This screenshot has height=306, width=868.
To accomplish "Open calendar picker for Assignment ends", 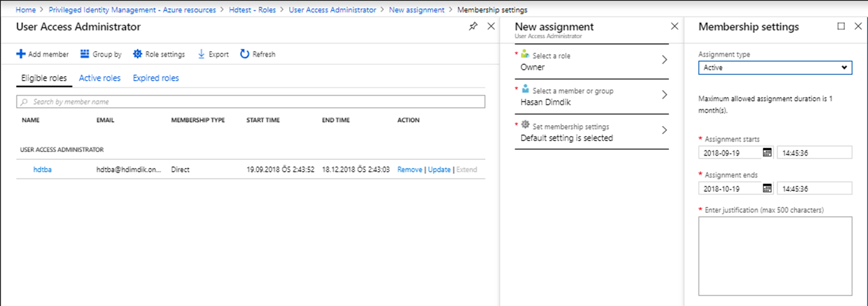I will click(x=767, y=188).
